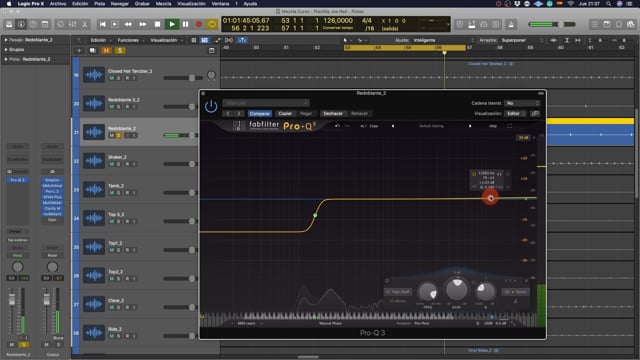The height and width of the screenshot is (360, 640).
Task: Click the Pro-Q 3 gain knob
Action: tap(457, 289)
